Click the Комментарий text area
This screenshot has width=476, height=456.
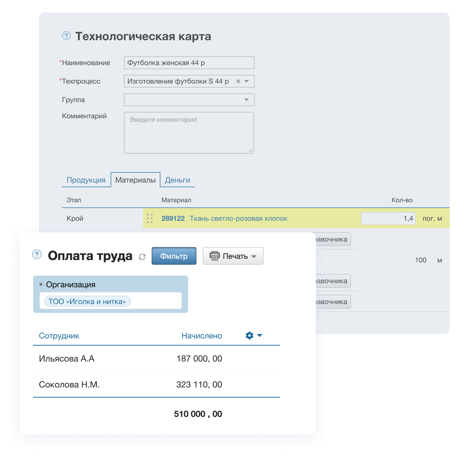(189, 133)
